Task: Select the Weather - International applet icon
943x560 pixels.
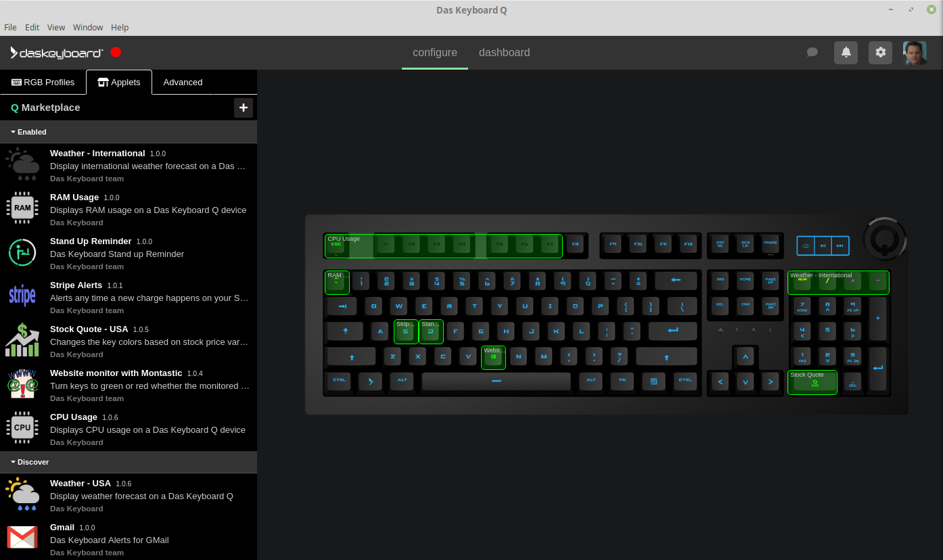Action: click(22, 165)
